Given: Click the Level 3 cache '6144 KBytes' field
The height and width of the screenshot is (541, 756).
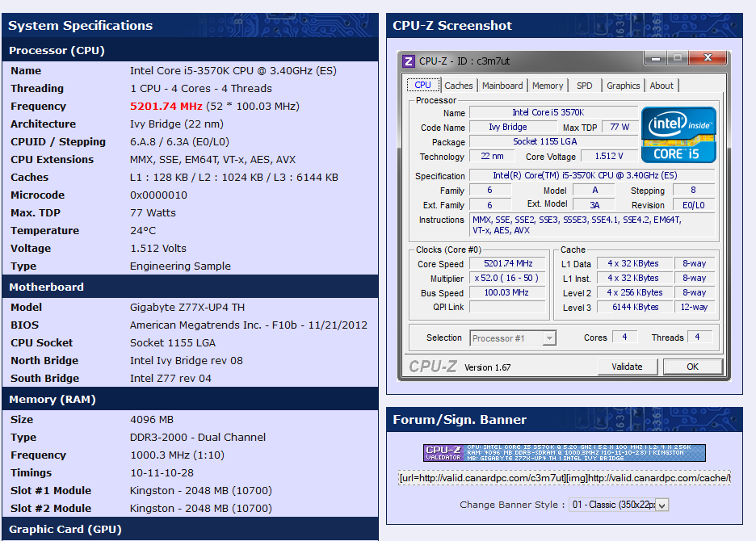Looking at the screenshot, I should [635, 307].
